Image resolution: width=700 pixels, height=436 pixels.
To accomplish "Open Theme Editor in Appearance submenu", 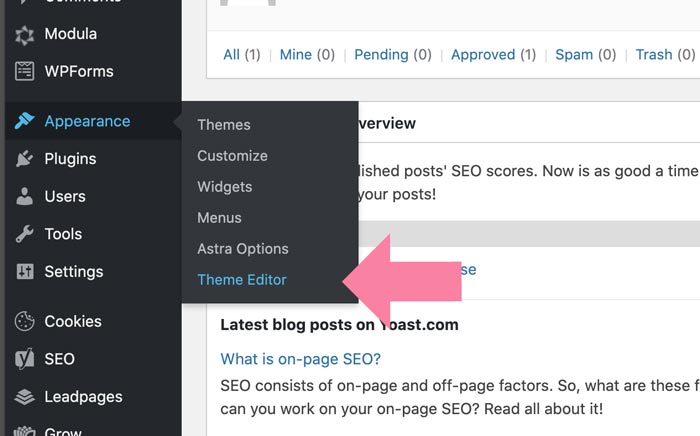I will tap(242, 280).
